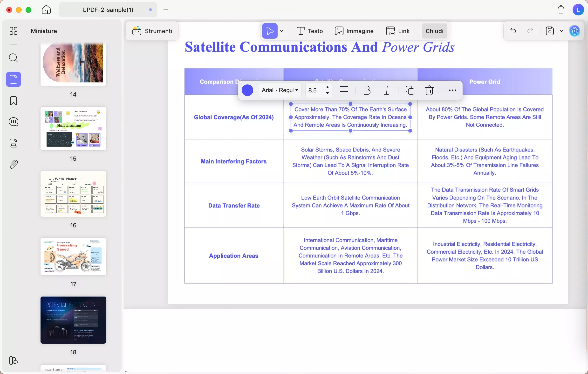The height and width of the screenshot is (374, 588).
Task: Delete selected text with the trash icon
Action: point(429,90)
